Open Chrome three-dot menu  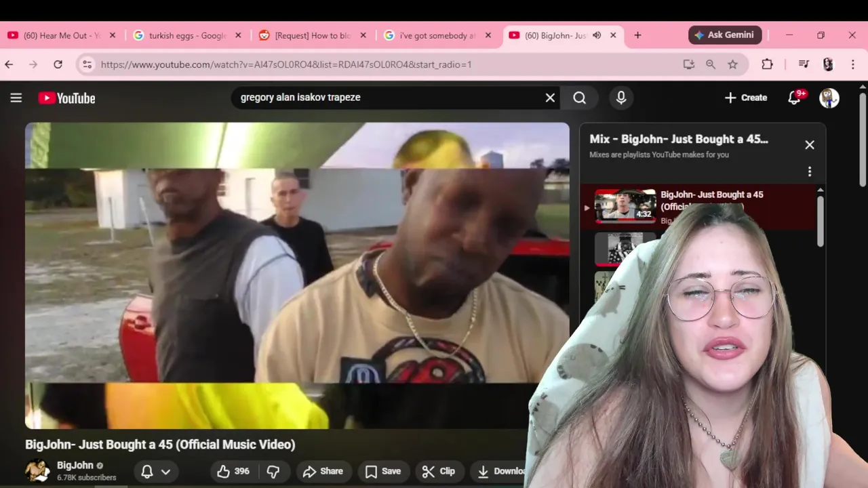click(853, 64)
